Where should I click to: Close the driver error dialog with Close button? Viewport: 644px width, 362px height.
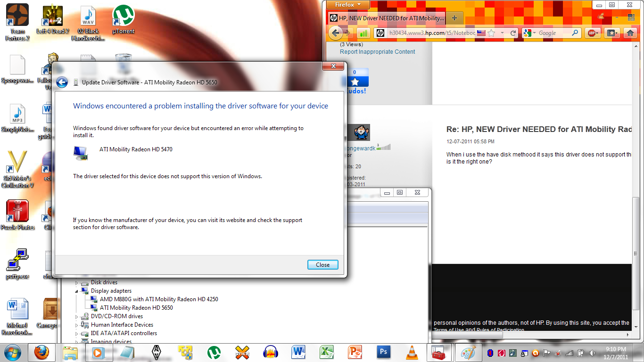tap(322, 265)
